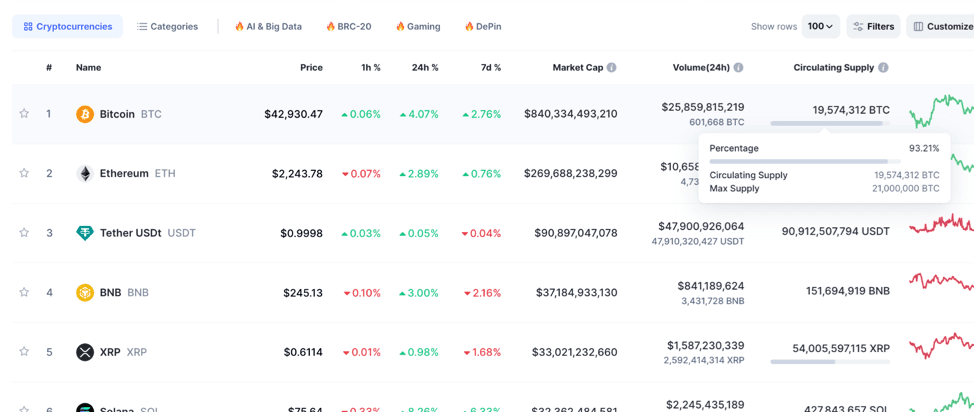This screenshot has width=974, height=412.
Task: Sort the table by the Price column header
Action: click(311, 68)
